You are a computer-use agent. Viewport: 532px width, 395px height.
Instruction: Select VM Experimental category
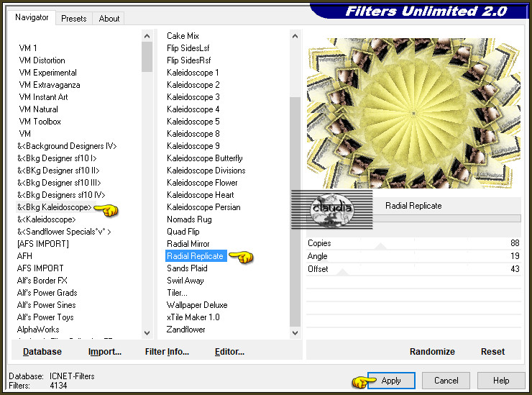coord(48,73)
